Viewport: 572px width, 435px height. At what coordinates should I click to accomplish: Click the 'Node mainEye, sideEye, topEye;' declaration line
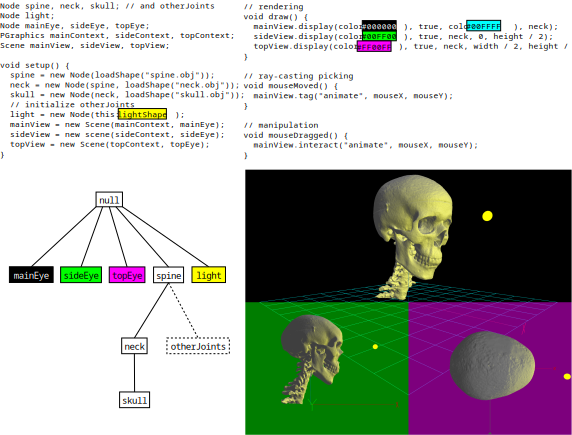(75, 26)
